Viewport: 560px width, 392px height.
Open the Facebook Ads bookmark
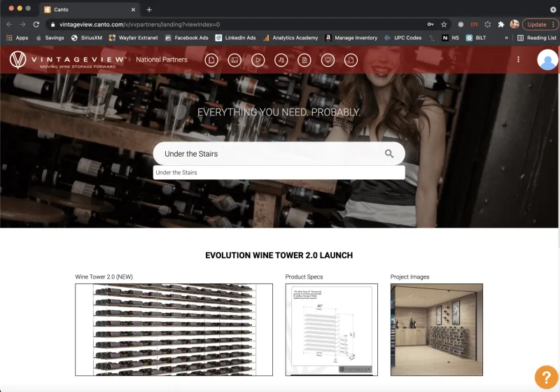[x=186, y=38]
